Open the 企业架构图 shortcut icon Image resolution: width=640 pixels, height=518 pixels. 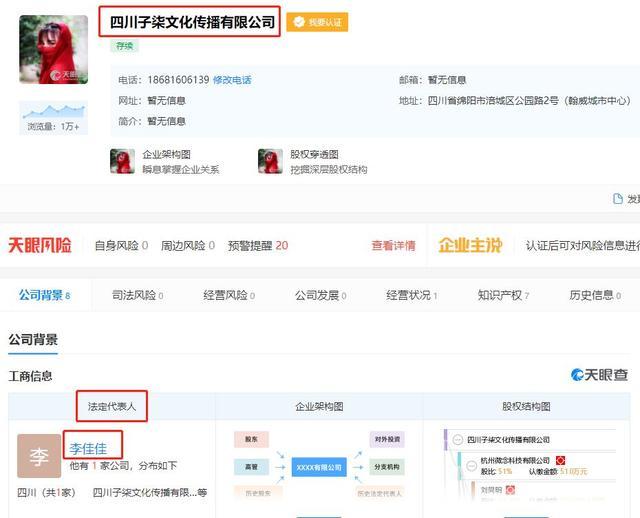pos(122,161)
